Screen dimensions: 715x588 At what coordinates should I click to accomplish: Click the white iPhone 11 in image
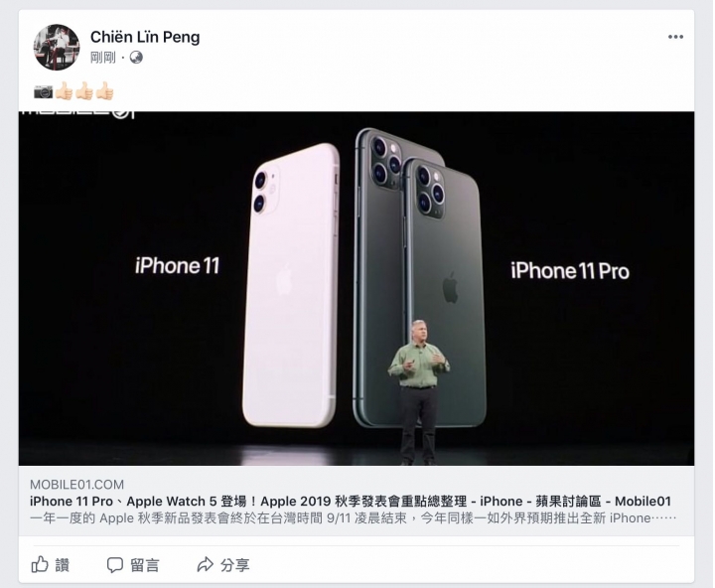coord(291,285)
